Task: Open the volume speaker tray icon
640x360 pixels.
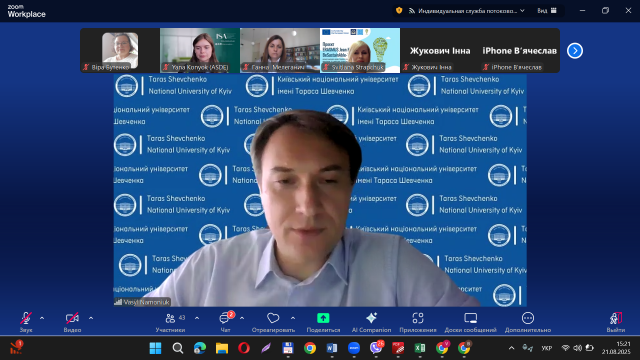Action: point(578,348)
